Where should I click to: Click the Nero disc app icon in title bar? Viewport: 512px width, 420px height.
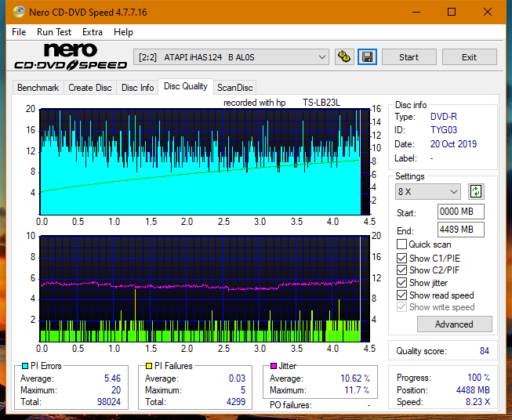[19, 12]
